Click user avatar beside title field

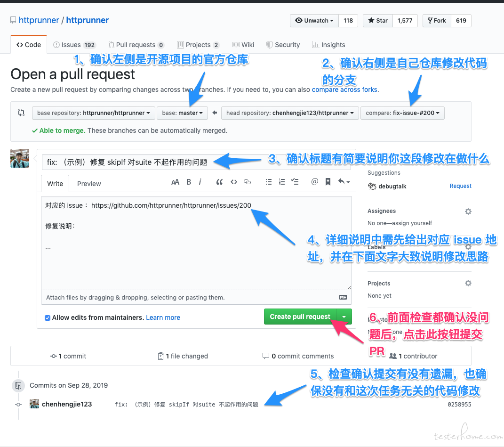pos(20,158)
